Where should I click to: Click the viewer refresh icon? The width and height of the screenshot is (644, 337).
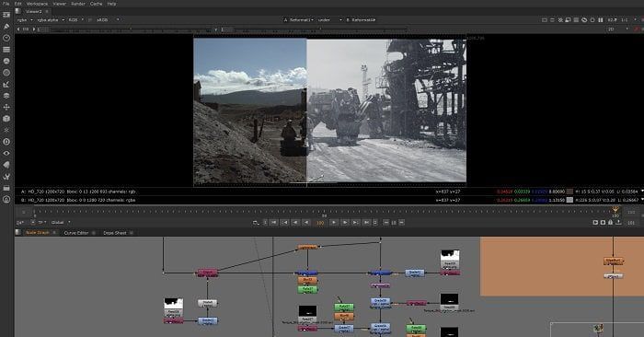pyautogui.click(x=584, y=19)
